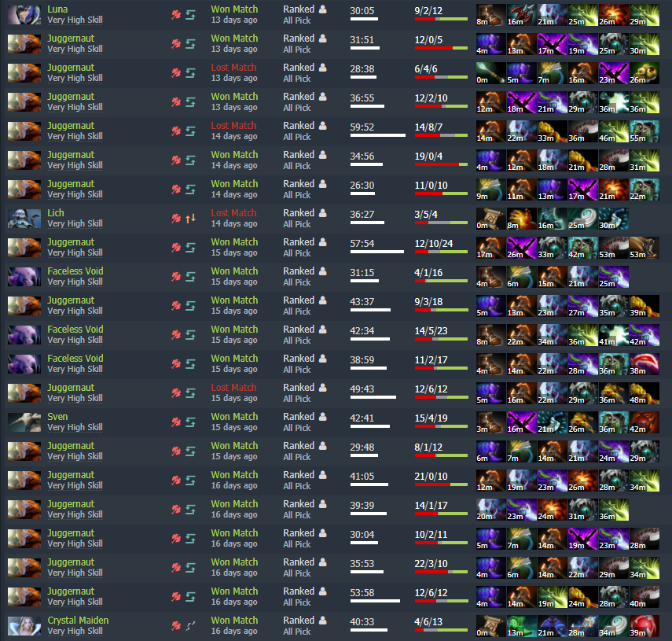Click the Ranked label in the Crystal Maiden row
The width and height of the screenshot is (672, 641).
point(299,621)
